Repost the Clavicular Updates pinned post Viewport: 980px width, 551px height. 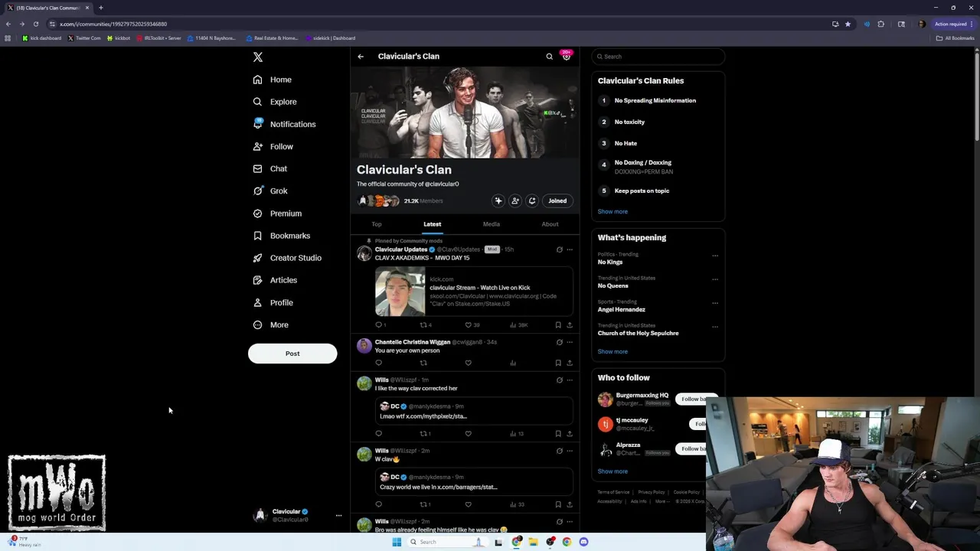(423, 325)
